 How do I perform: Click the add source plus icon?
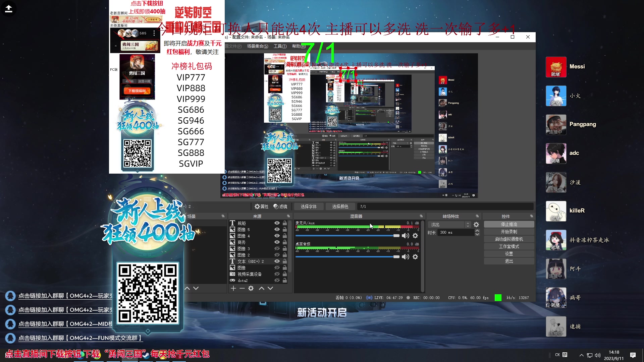point(233,288)
